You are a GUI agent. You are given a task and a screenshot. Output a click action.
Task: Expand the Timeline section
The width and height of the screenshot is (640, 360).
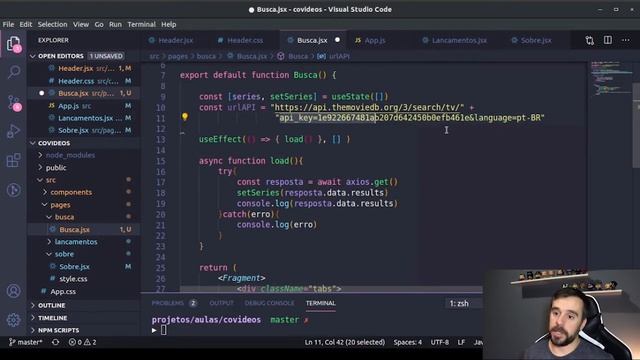point(84,318)
